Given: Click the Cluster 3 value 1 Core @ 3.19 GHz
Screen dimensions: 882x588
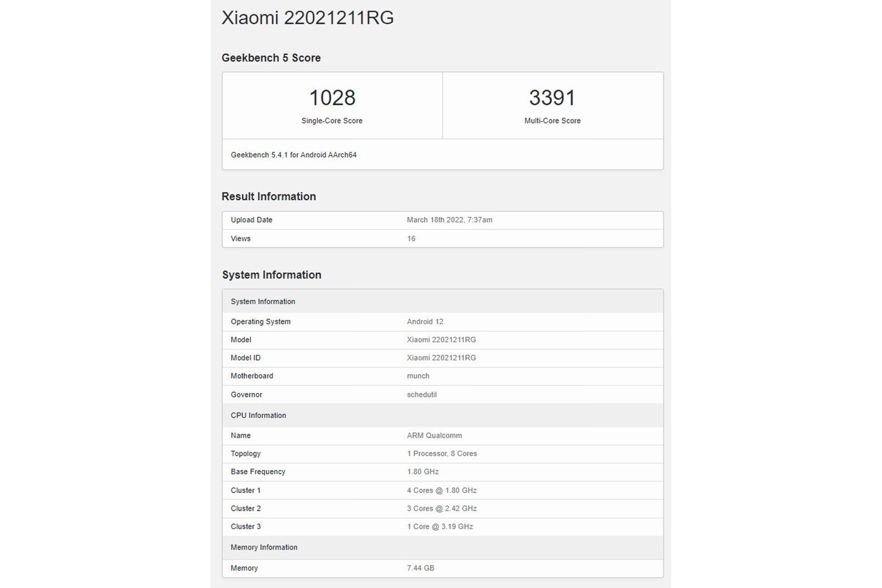Looking at the screenshot, I should coord(440,526).
